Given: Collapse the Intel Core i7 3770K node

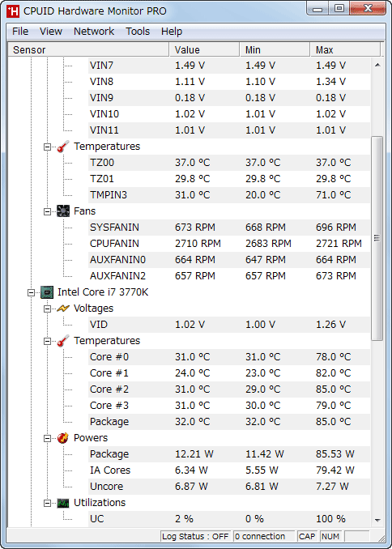Looking at the screenshot, I should pos(31,292).
